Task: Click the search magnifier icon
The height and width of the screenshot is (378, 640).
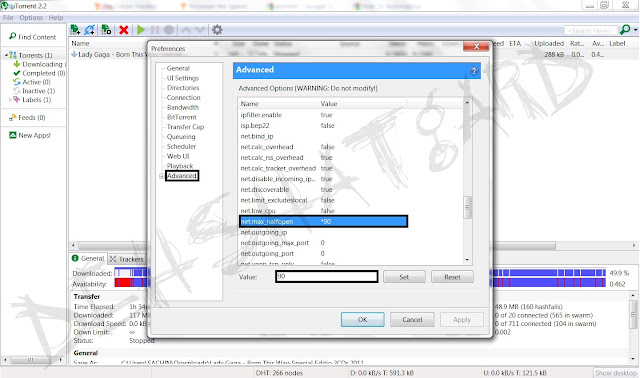Action: (x=624, y=30)
